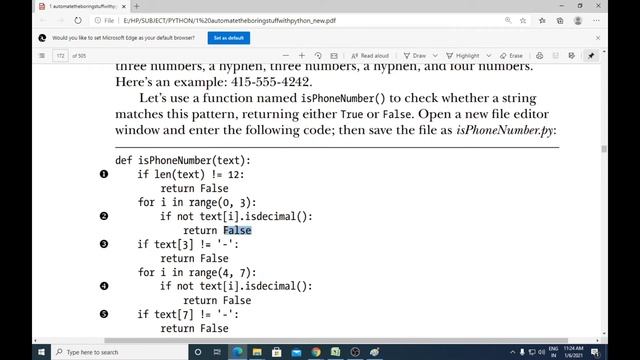Click the text isPhoneNumber.py

[x=504, y=130]
